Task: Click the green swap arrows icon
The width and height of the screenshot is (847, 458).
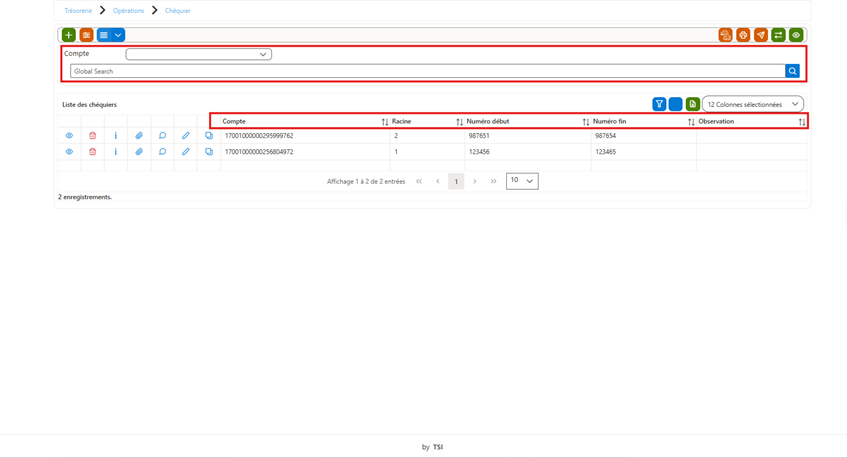Action: pos(778,35)
